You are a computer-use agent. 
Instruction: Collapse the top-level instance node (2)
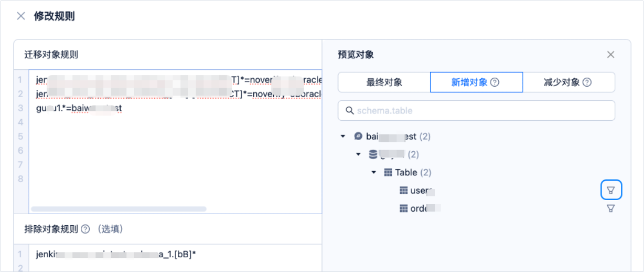click(343, 137)
